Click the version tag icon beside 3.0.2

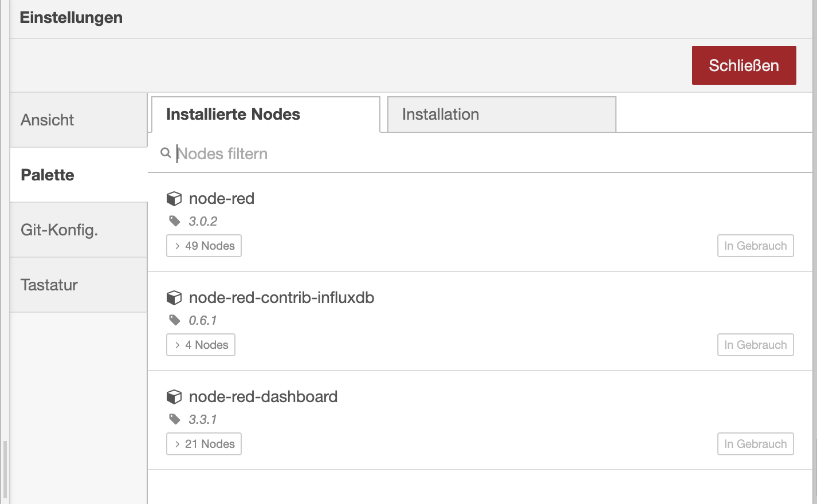pyautogui.click(x=175, y=221)
